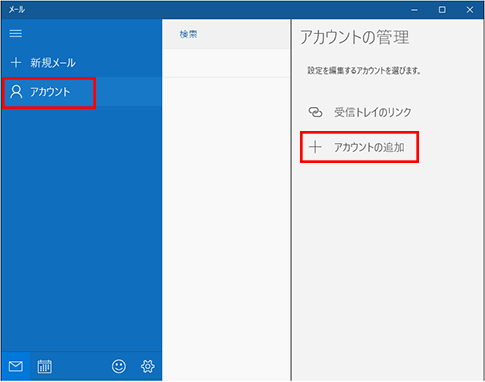Viewport: 485px width, 382px height.
Task: Maximize the メール window
Action: pyautogui.click(x=442, y=10)
